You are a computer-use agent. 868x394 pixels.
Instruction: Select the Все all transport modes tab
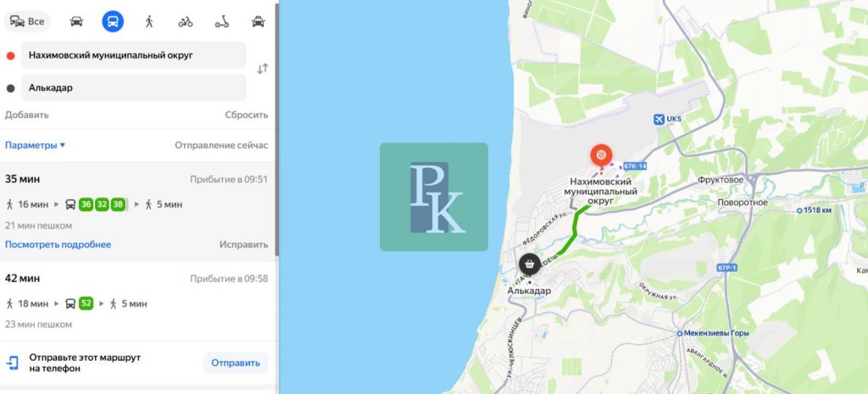pyautogui.click(x=27, y=21)
